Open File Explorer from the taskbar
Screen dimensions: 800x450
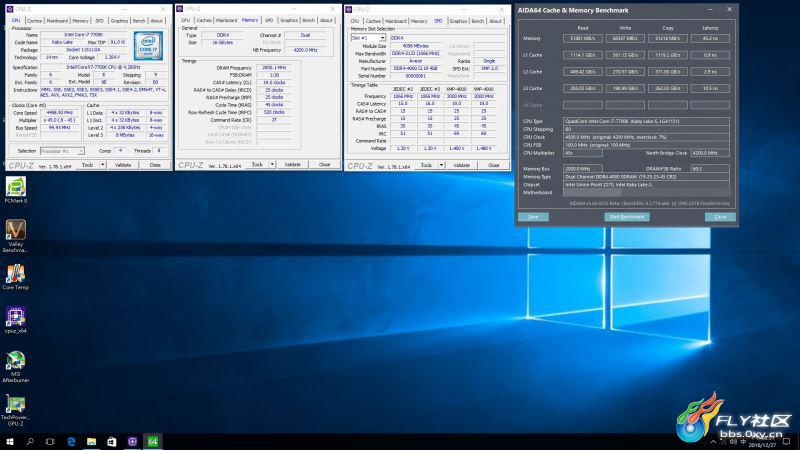tap(91, 441)
